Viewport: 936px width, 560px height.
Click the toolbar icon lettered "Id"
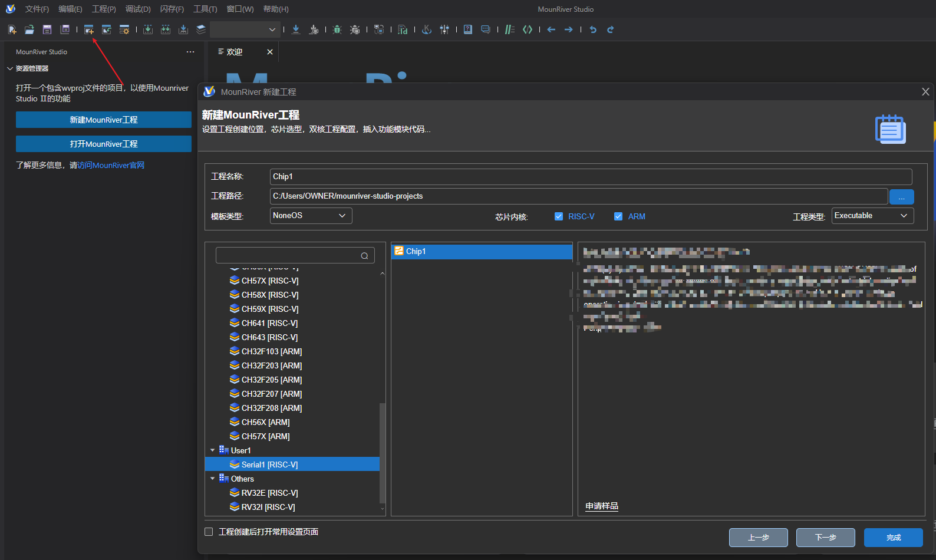[403, 29]
